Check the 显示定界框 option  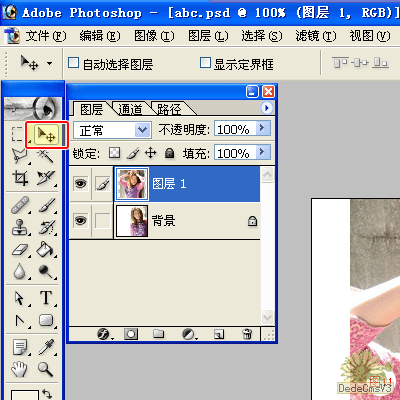pyautogui.click(x=205, y=63)
